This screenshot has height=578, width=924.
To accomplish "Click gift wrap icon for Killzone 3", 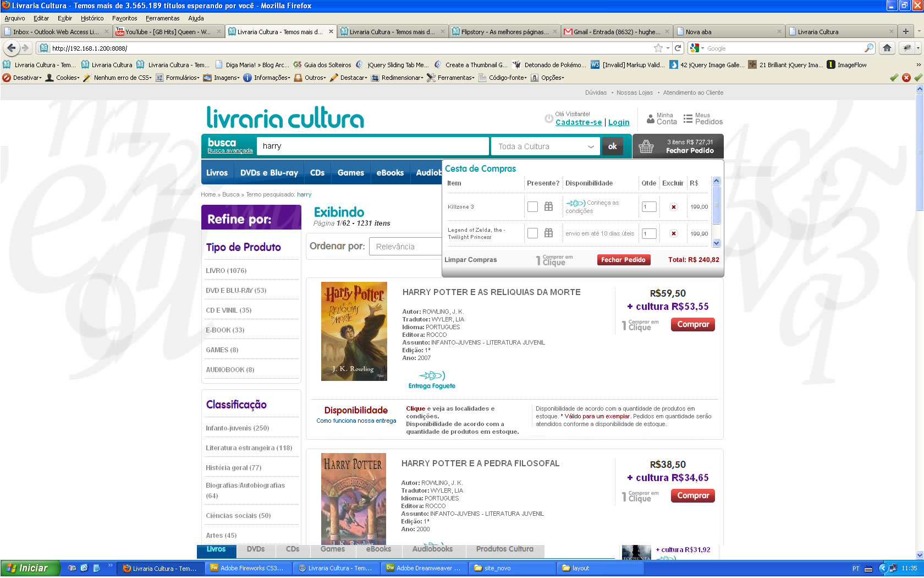I will [x=548, y=206].
